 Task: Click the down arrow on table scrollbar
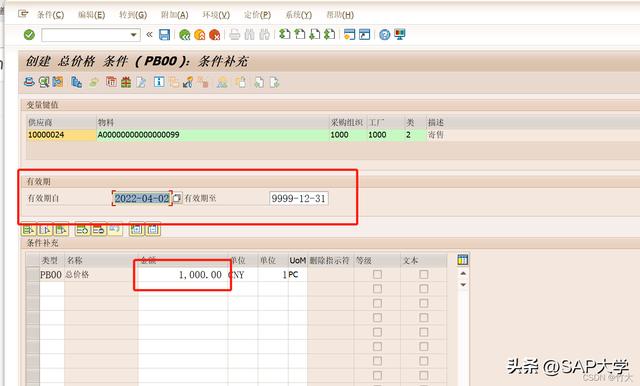point(463,285)
